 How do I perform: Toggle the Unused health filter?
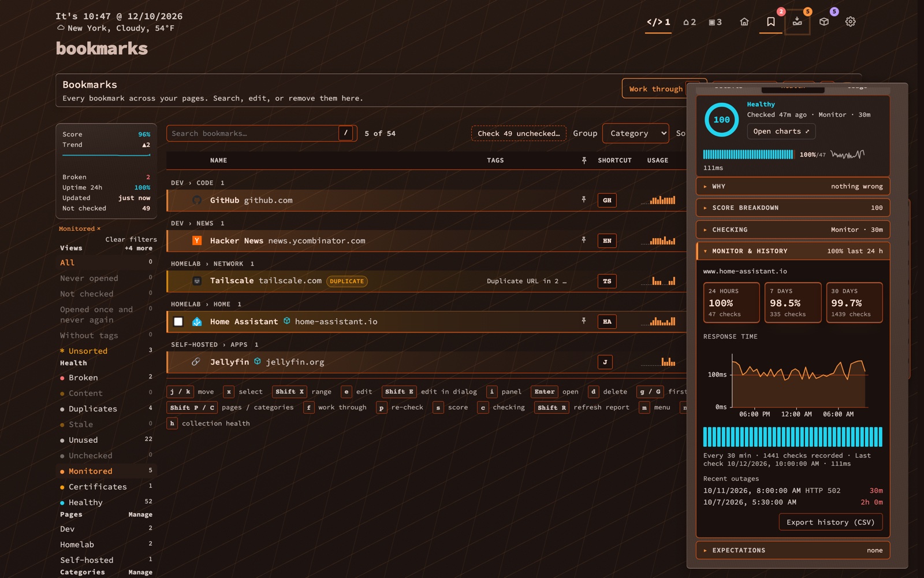coord(106,440)
